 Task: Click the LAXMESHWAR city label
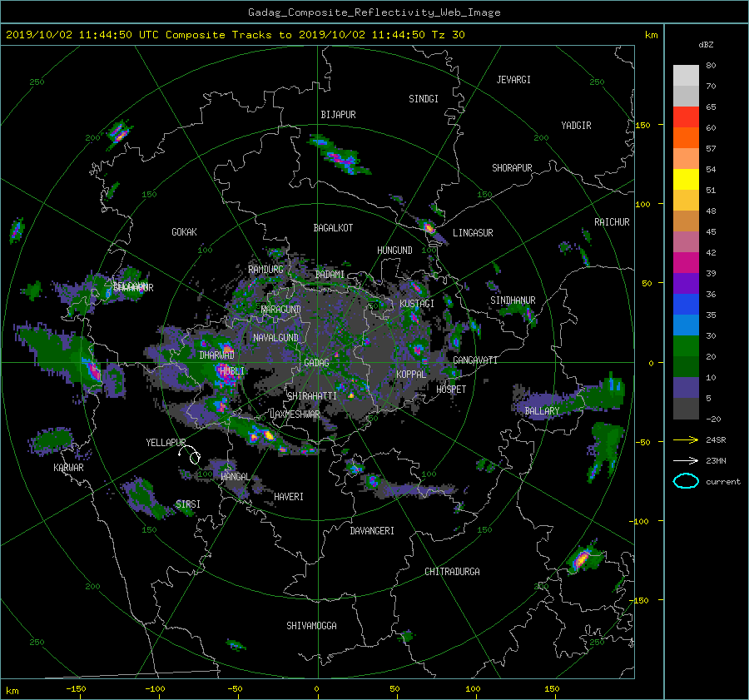pyautogui.click(x=295, y=415)
